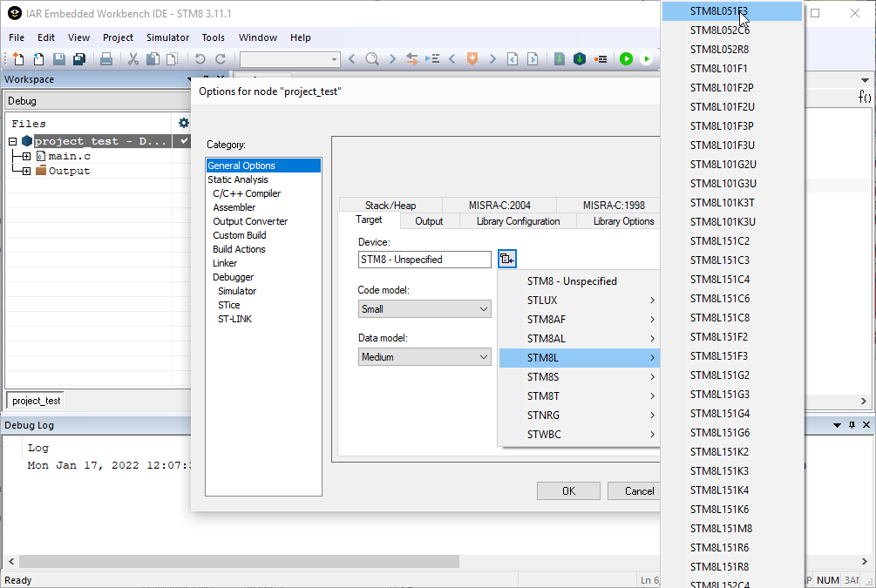Viewport: 876px width, 588px height.
Task: Click the Open file toolbar icon
Action: point(38,58)
